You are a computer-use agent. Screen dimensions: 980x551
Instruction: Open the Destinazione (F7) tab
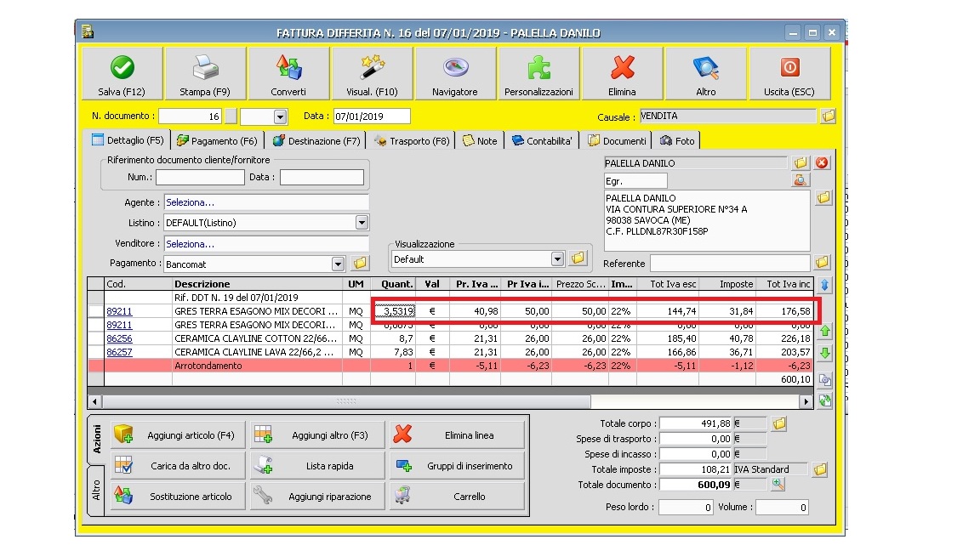316,141
